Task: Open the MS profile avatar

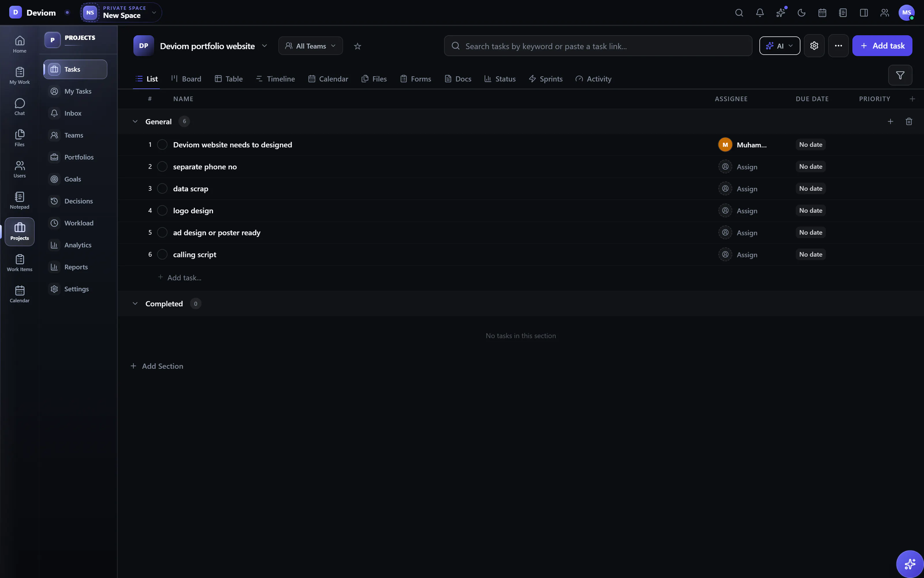Action: (x=906, y=13)
